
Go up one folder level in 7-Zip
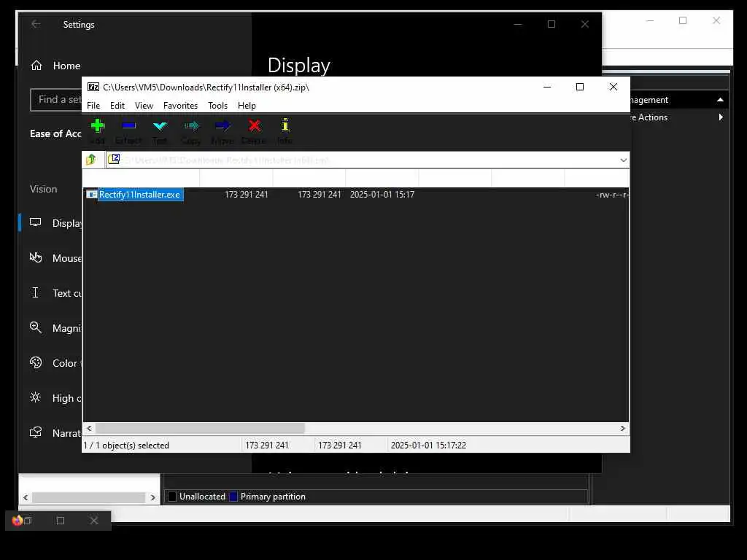click(x=91, y=160)
